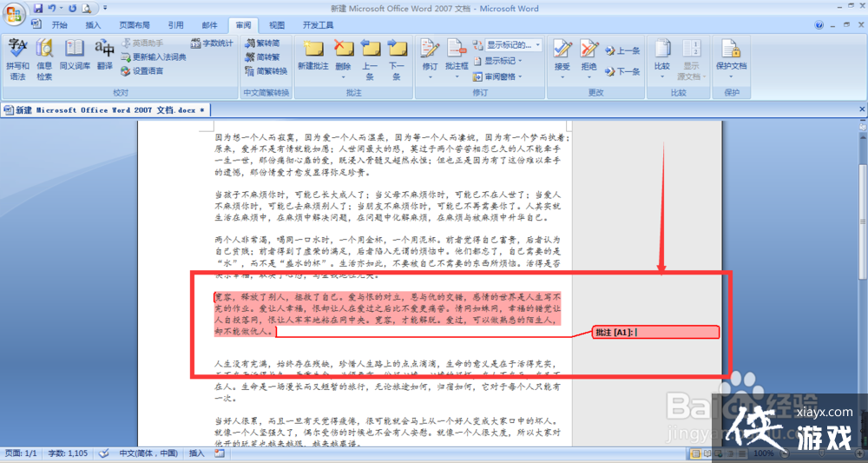Image resolution: width=868 pixels, height=463 pixels.
Task: Click the Spelling and Grammar (拼写和语法) icon
Action: (17, 57)
